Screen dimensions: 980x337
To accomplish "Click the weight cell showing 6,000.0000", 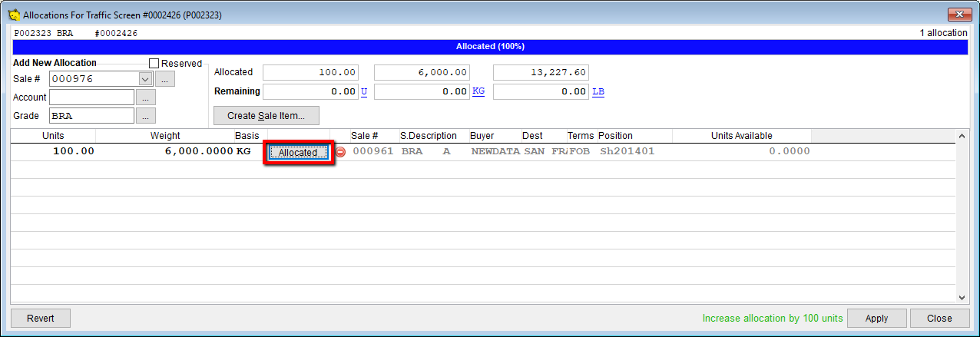I will (x=165, y=151).
